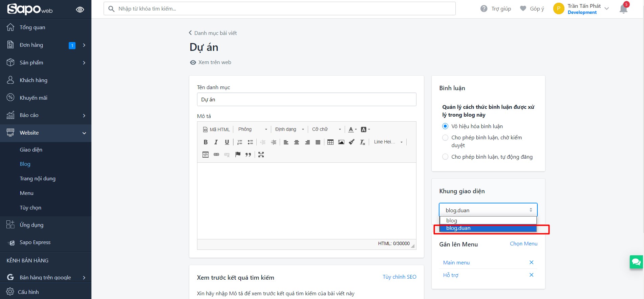Collapse the Website menu section
644x299 pixels.
pyautogui.click(x=84, y=133)
